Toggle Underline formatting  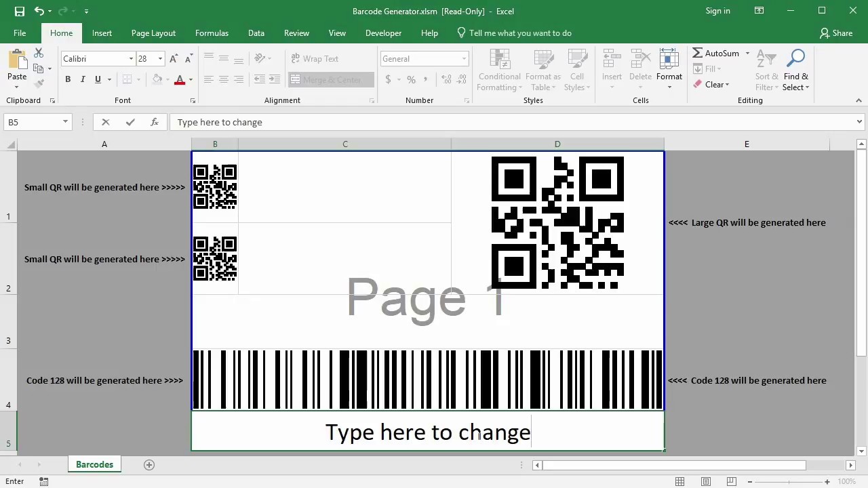click(x=98, y=79)
